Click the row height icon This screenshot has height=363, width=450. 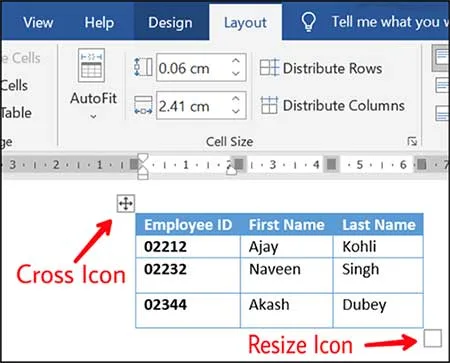(x=143, y=67)
